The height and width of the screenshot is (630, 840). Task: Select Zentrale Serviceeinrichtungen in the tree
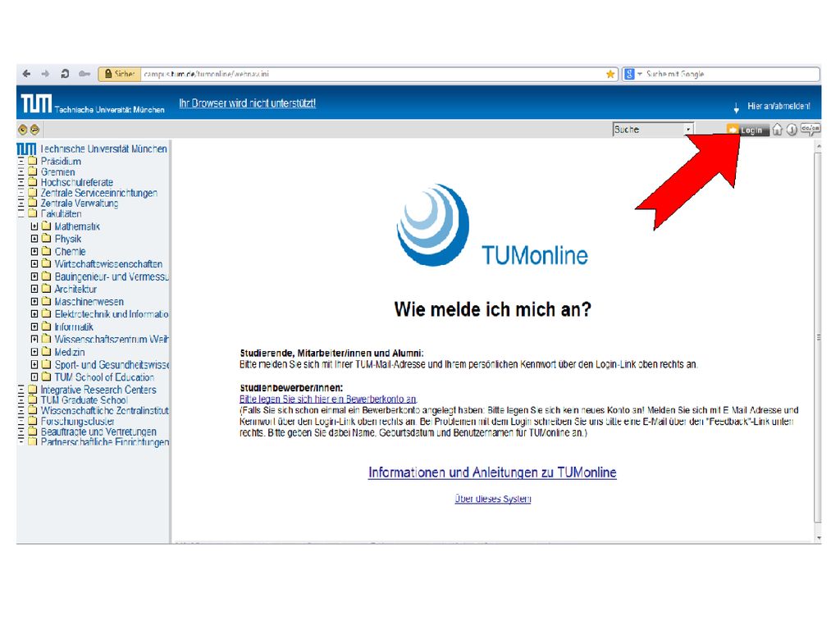click(x=99, y=193)
